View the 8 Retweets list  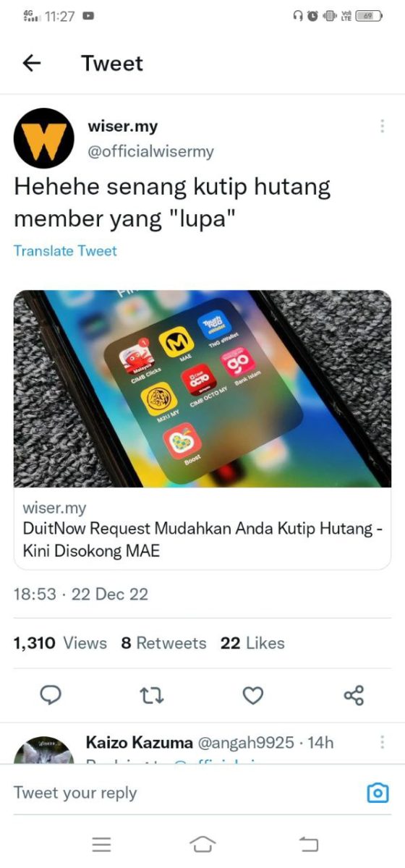pos(163,643)
